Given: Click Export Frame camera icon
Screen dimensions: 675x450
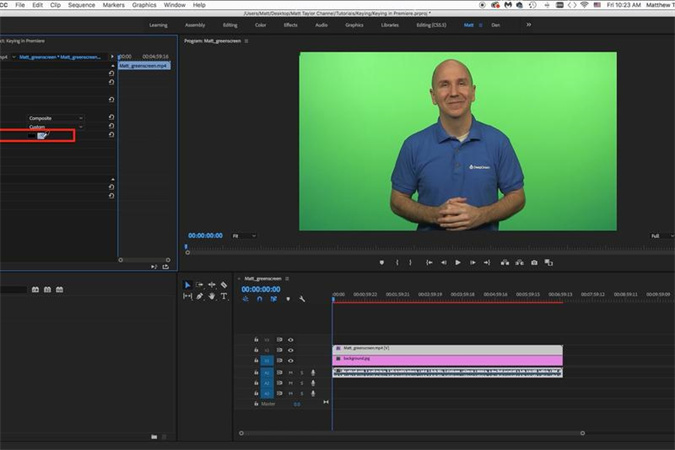Looking at the screenshot, I should point(534,262).
